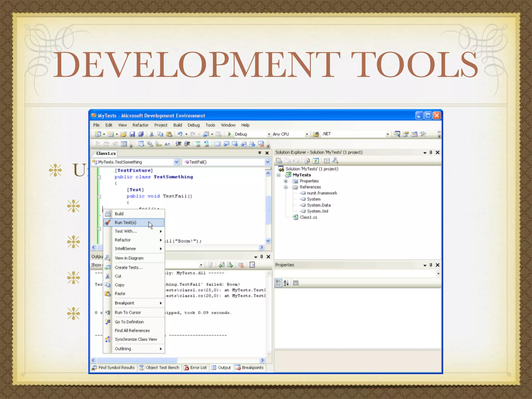This screenshot has width=532, height=399.
Task: Click Solution Explorer Refresh icon
Action: (x=316, y=161)
